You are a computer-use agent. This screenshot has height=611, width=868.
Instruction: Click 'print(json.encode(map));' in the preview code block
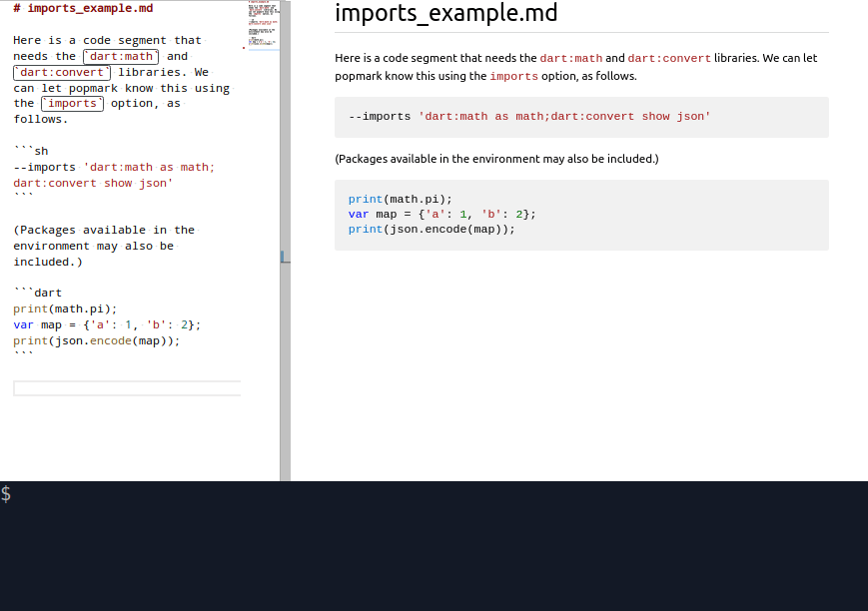point(432,230)
